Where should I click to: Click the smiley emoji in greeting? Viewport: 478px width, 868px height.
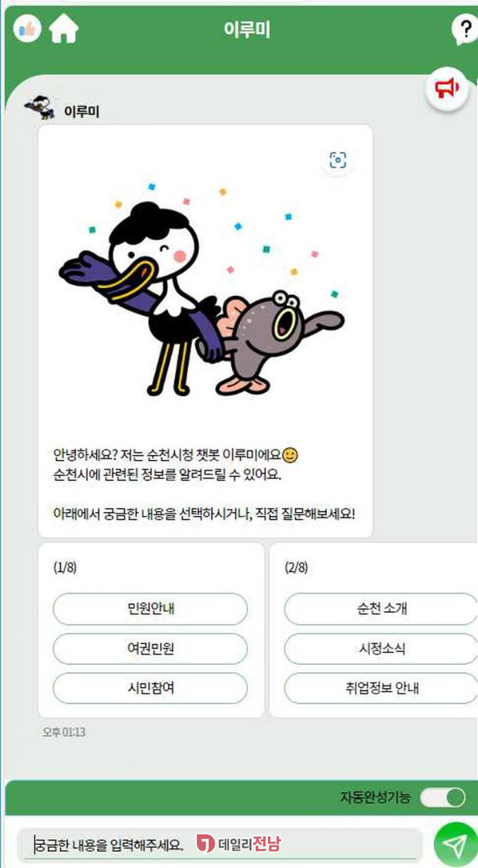pyautogui.click(x=292, y=455)
